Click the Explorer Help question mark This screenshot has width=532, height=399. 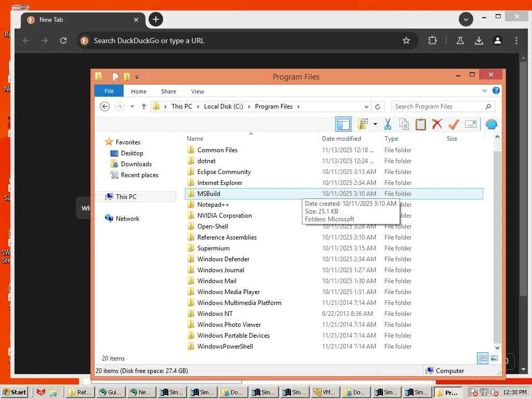point(496,90)
